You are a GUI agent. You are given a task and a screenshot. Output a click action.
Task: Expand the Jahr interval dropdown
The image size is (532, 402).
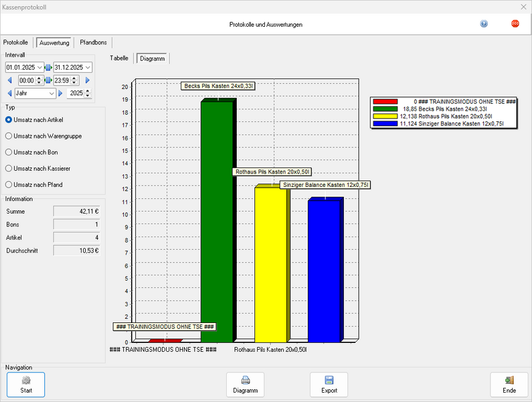click(51, 94)
